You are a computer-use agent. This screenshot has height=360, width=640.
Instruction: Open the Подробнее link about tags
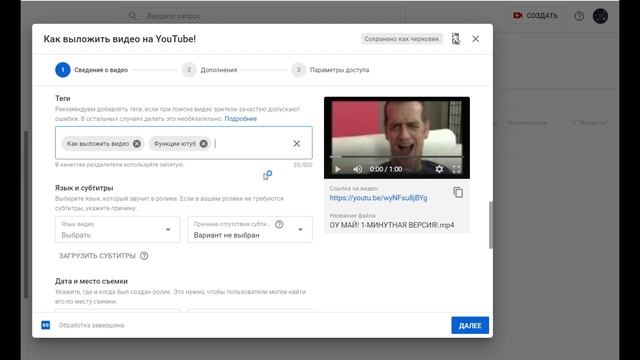[x=240, y=119]
